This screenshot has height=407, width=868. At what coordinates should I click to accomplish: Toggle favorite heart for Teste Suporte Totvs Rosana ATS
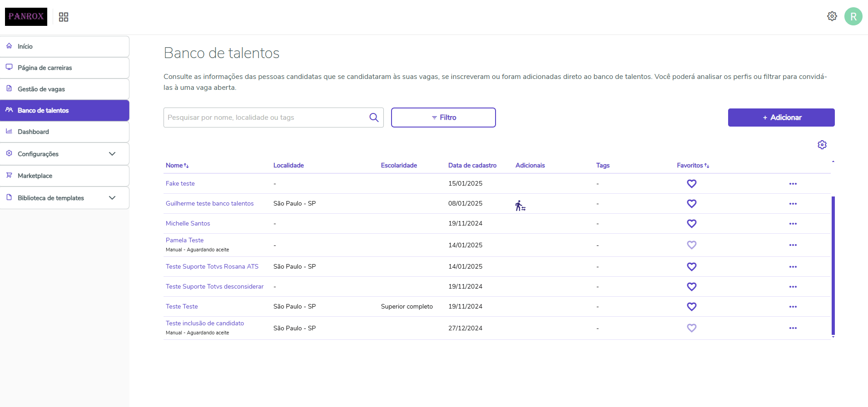[x=691, y=267]
